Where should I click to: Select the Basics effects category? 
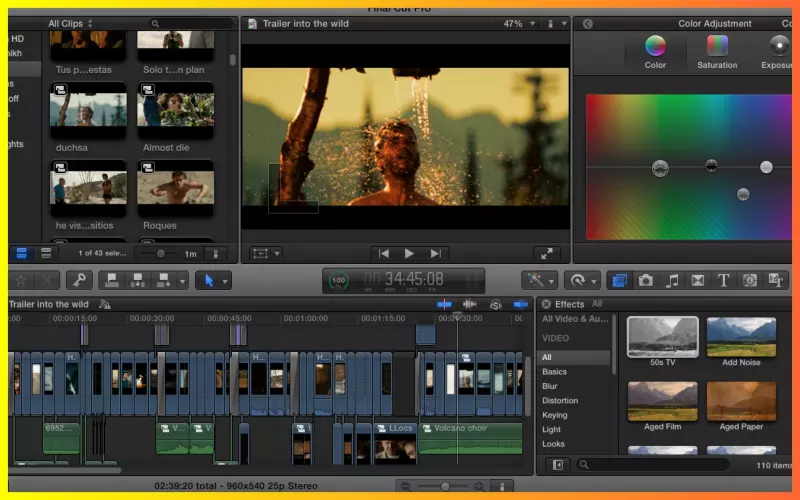(555, 372)
